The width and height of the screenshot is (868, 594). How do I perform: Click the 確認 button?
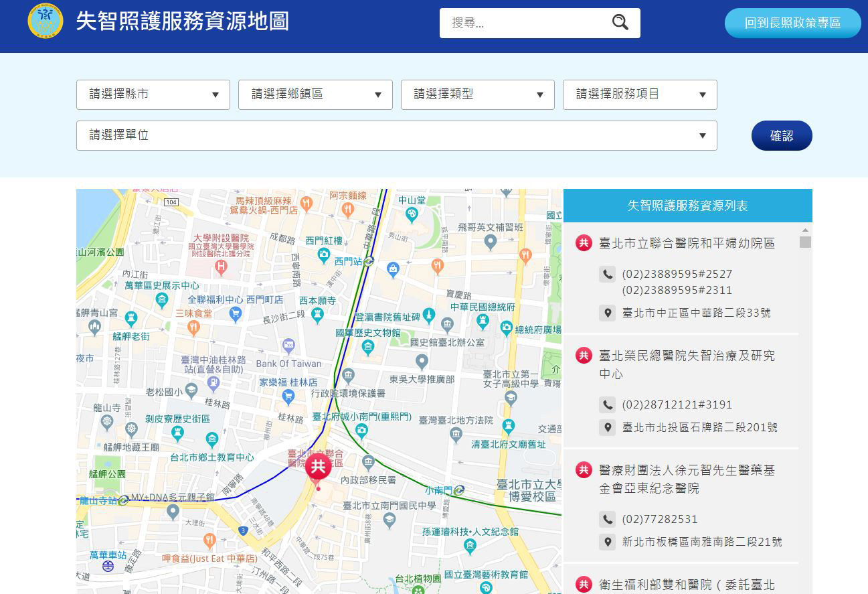point(782,135)
